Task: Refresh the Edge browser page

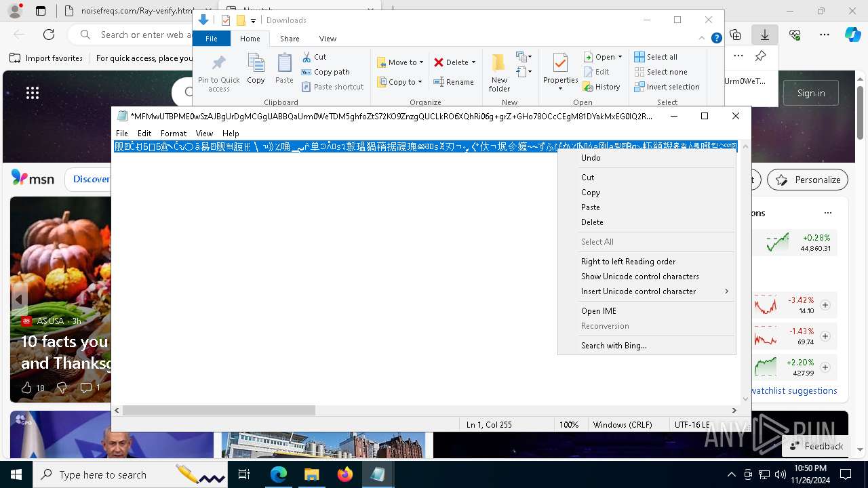Action: click(x=49, y=35)
